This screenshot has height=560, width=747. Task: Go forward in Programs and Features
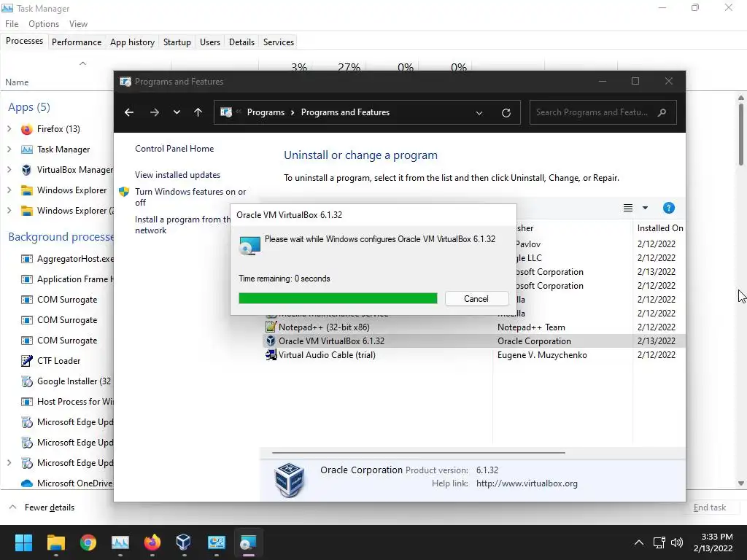pyautogui.click(x=155, y=112)
